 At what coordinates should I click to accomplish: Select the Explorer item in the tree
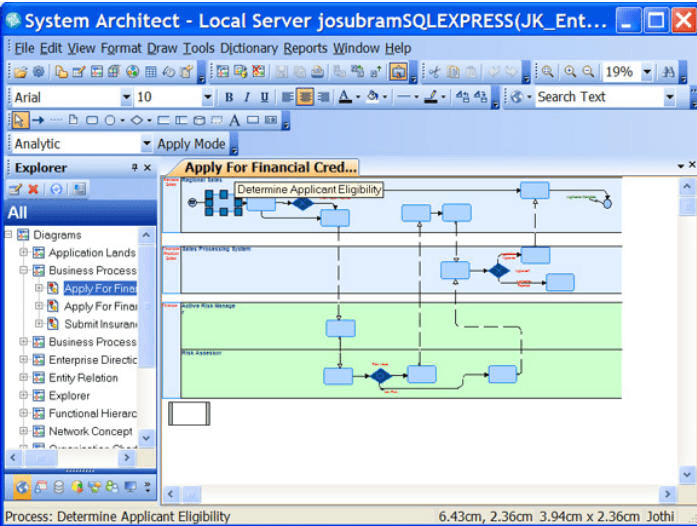point(69,395)
